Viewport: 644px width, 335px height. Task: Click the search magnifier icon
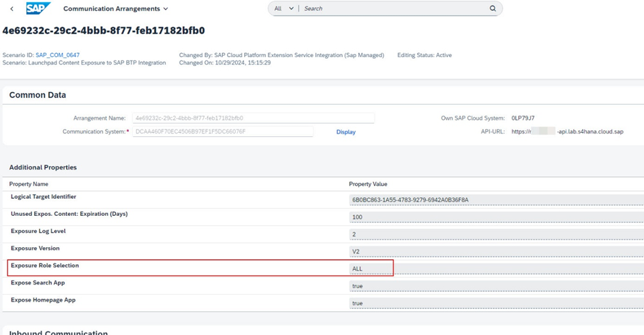493,9
